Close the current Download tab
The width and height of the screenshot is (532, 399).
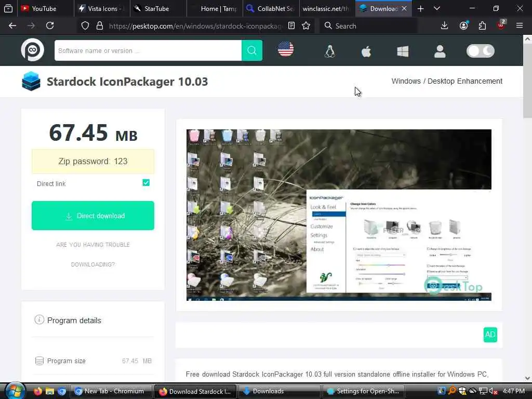click(x=404, y=8)
